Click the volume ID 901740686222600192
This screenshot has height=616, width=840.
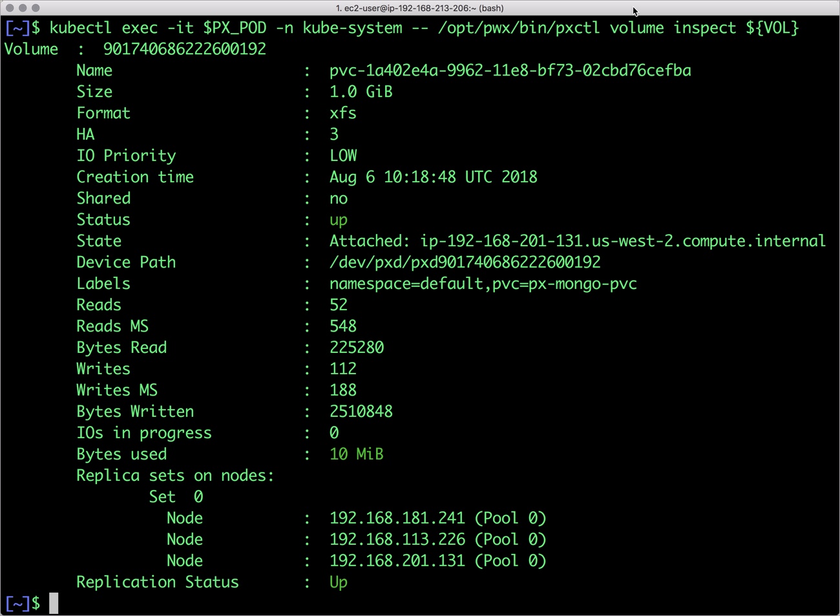tap(184, 49)
